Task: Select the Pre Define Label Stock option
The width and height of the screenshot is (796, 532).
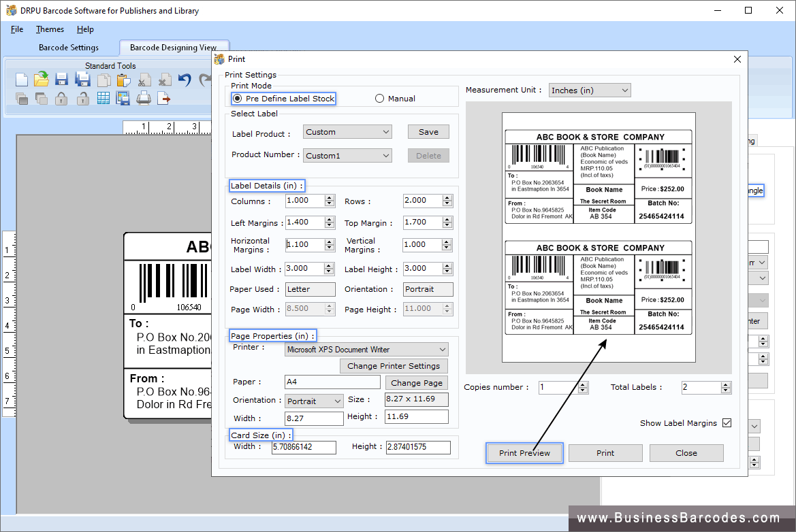Action: [238, 98]
